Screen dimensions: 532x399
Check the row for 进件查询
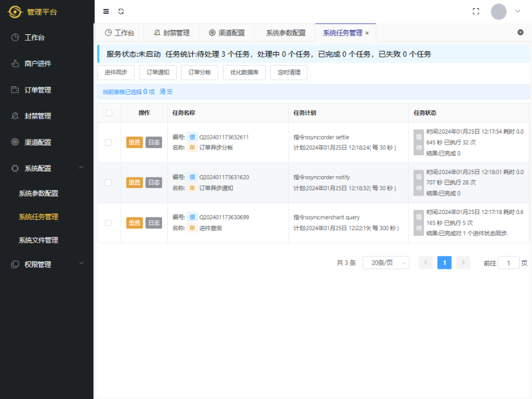(x=108, y=223)
